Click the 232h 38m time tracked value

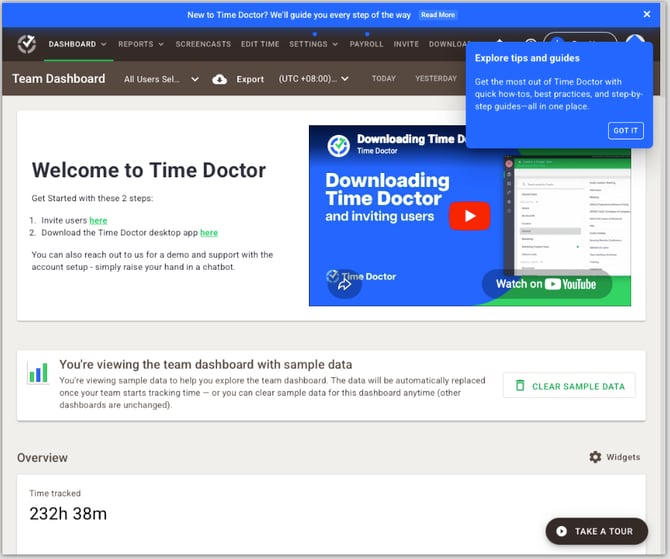coord(68,514)
